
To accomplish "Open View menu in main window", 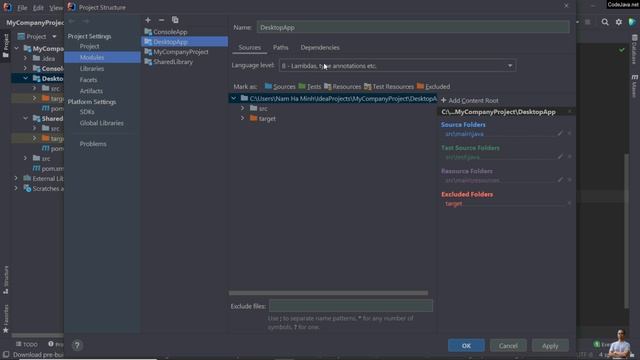I will point(56,8).
